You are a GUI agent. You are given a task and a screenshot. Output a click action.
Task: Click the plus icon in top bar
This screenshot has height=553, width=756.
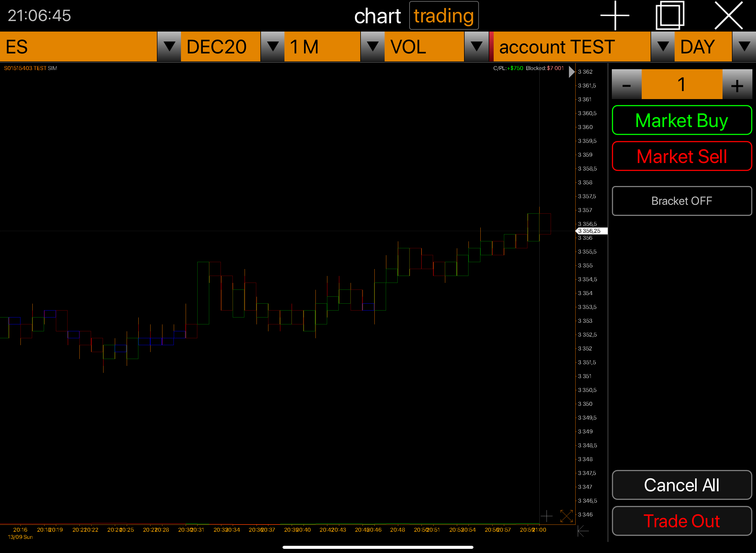click(x=615, y=15)
